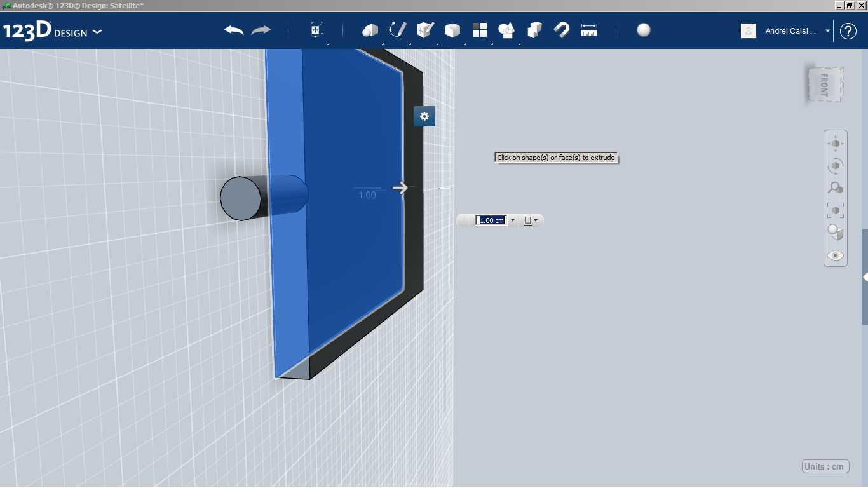Open the Grouping tools menu
This screenshot has width=868, height=488.
pyautogui.click(x=506, y=30)
